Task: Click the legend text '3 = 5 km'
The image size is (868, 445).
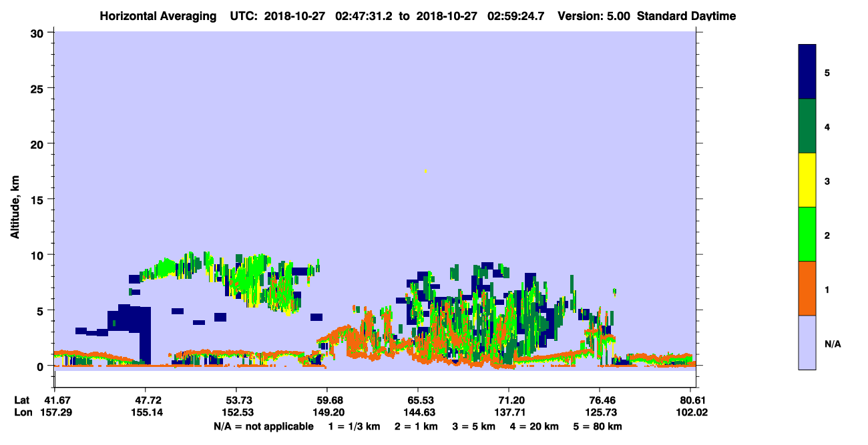Action: click(473, 426)
